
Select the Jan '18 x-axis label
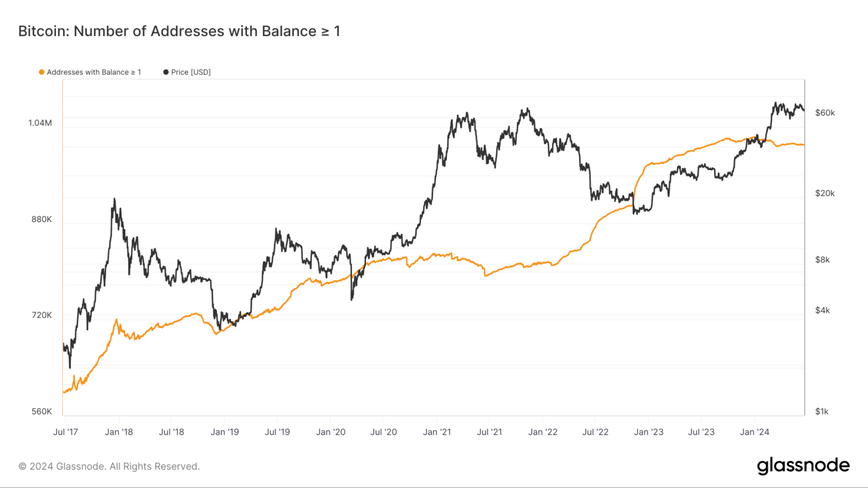pyautogui.click(x=119, y=432)
